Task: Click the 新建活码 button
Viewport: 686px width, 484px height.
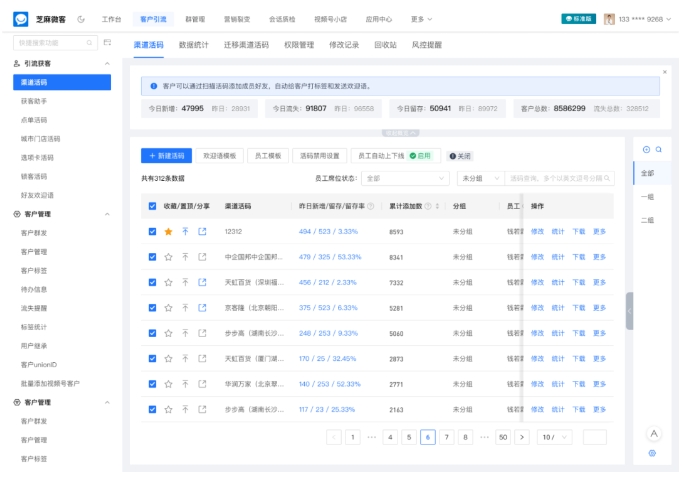Action: pos(166,156)
